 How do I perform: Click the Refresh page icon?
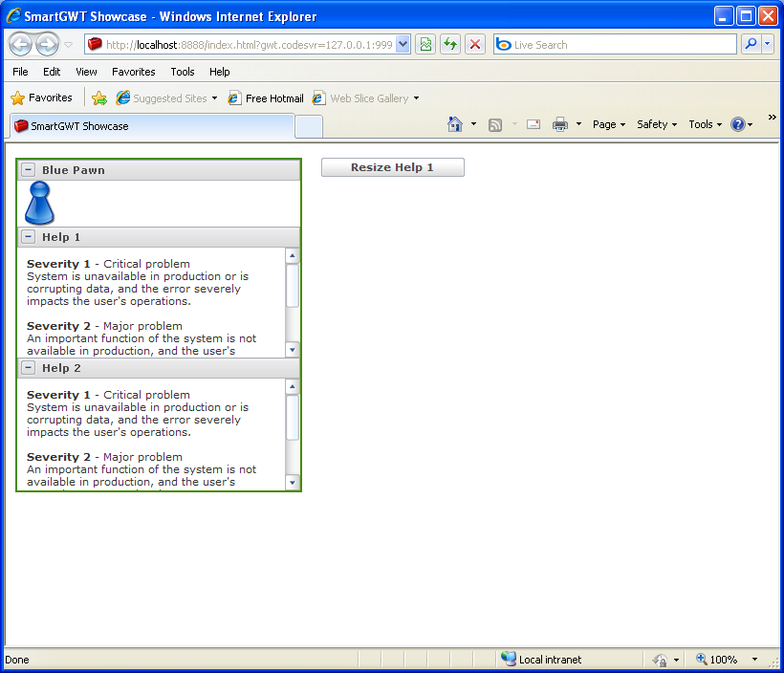tap(450, 45)
